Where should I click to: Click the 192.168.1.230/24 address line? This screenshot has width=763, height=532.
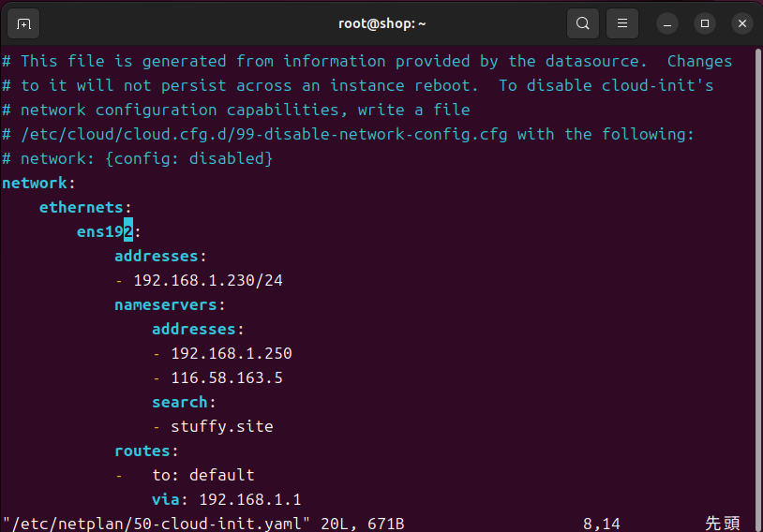[208, 280]
